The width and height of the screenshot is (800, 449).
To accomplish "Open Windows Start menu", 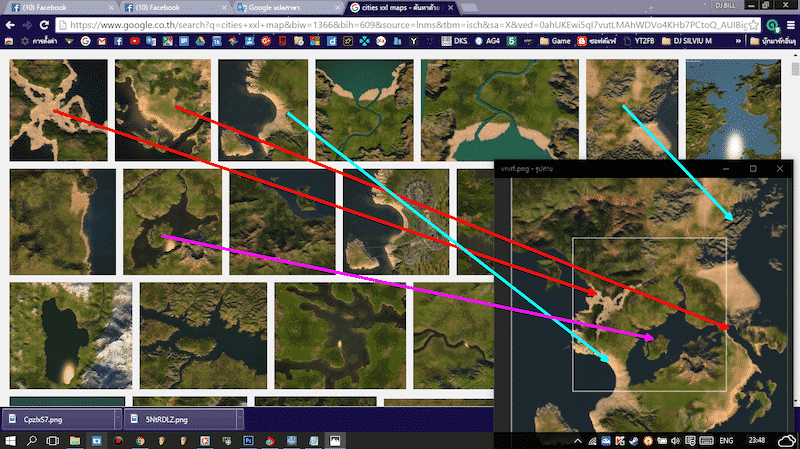I will coord(10,440).
